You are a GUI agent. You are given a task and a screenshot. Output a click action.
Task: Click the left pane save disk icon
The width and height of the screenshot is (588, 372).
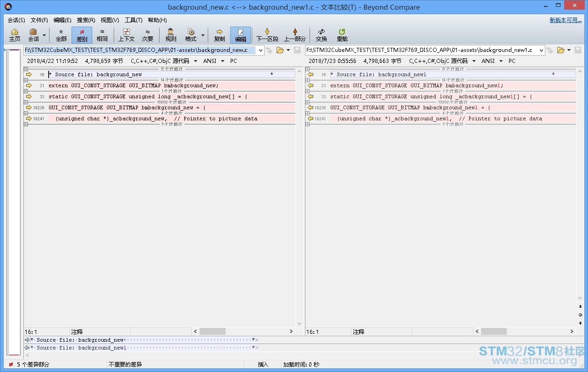297,50
